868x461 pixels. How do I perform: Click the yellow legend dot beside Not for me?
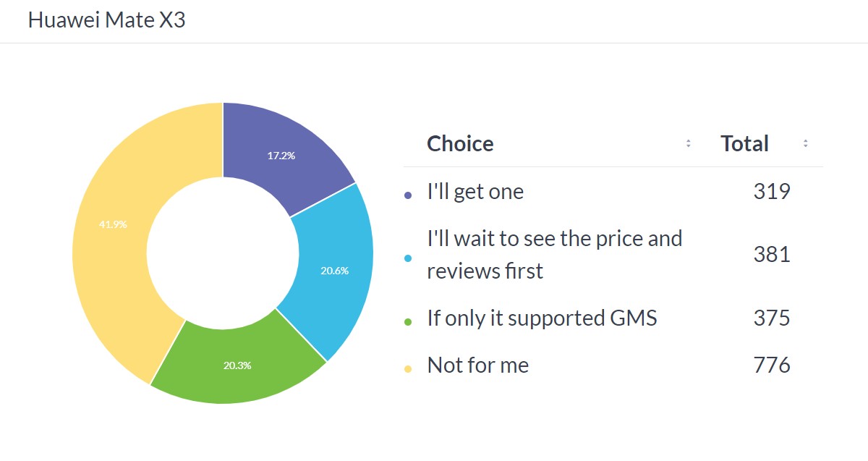[x=408, y=368]
